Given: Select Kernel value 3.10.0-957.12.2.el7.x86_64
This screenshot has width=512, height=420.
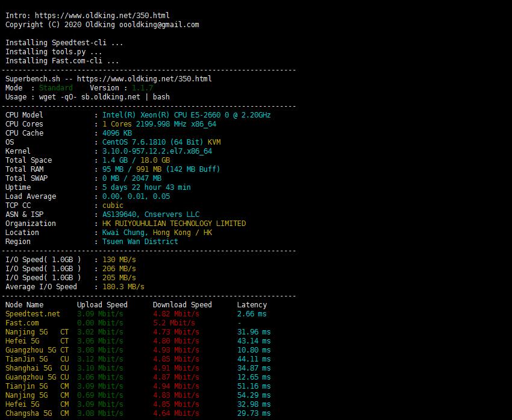Looking at the screenshot, I should click(157, 151).
